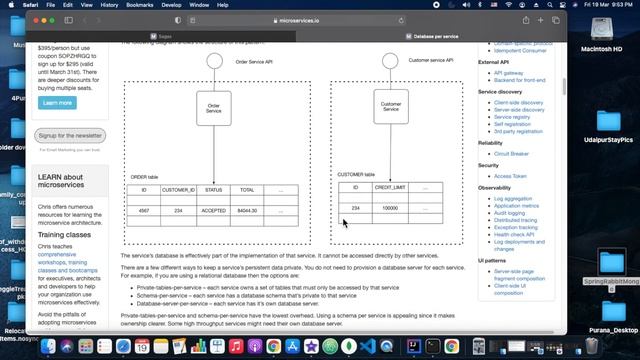The width and height of the screenshot is (640, 360).
Task: Click the Safari forward arrow
Action: pyautogui.click(x=98, y=20)
